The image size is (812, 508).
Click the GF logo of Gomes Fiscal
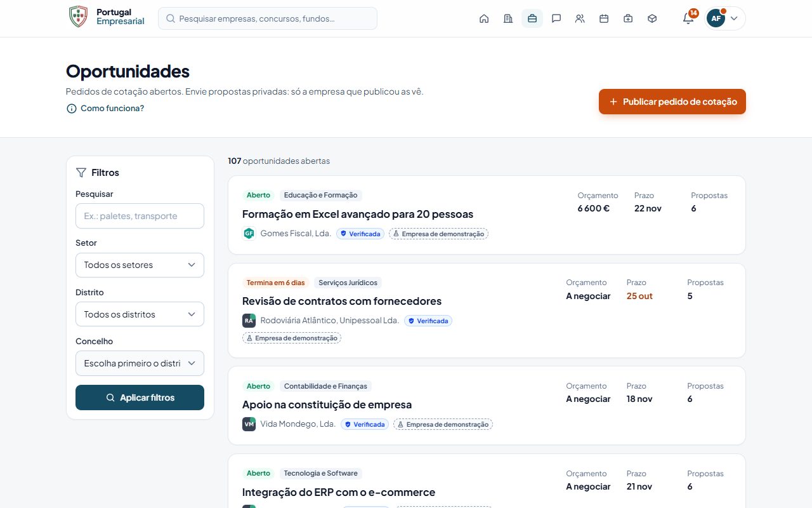pos(249,234)
